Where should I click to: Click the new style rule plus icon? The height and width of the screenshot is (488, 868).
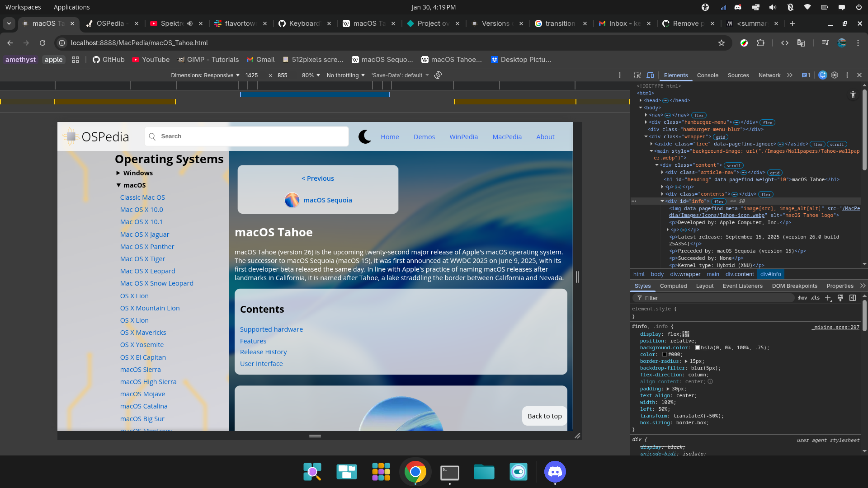coord(828,298)
